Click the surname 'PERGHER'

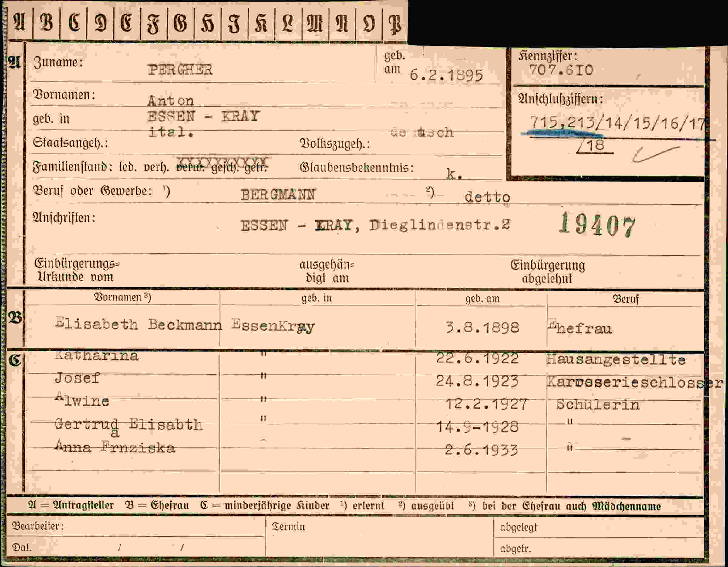coord(180,70)
